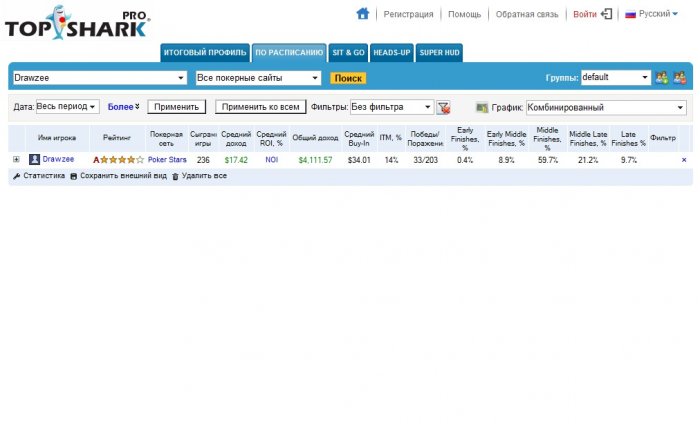Sort by Средний Buy-In column header

(359, 139)
